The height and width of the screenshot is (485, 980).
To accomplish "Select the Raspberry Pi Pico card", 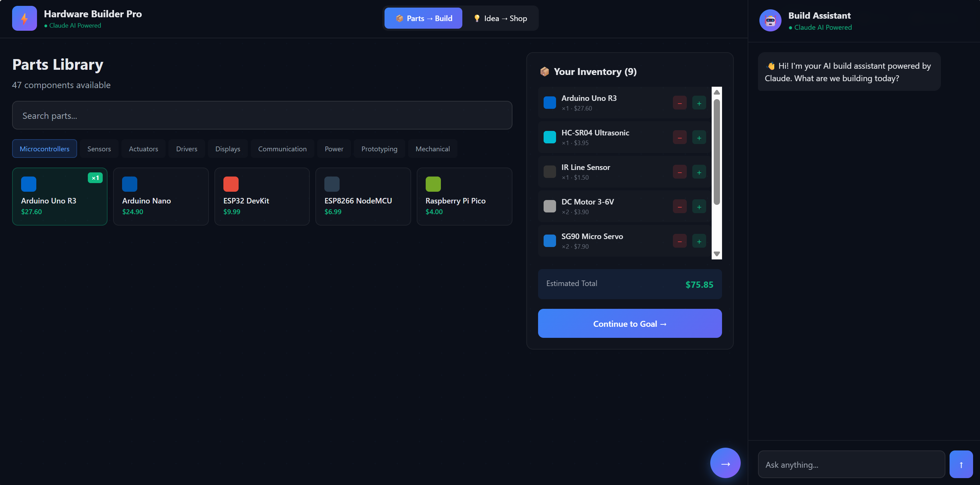I will tap(464, 196).
